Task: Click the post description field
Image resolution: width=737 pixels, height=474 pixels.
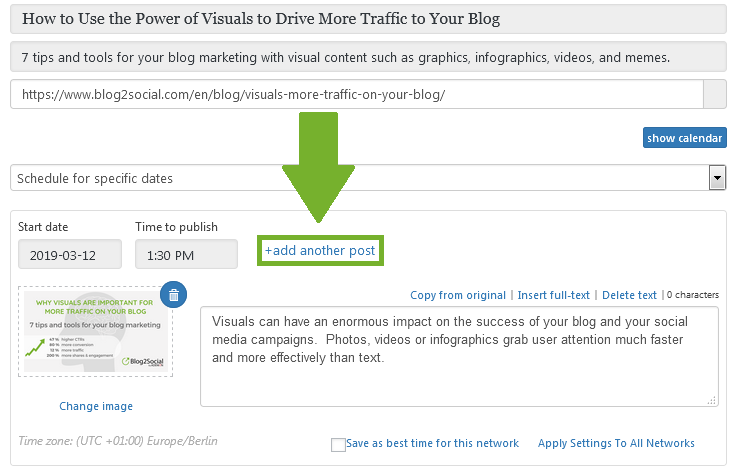Action: point(368,57)
